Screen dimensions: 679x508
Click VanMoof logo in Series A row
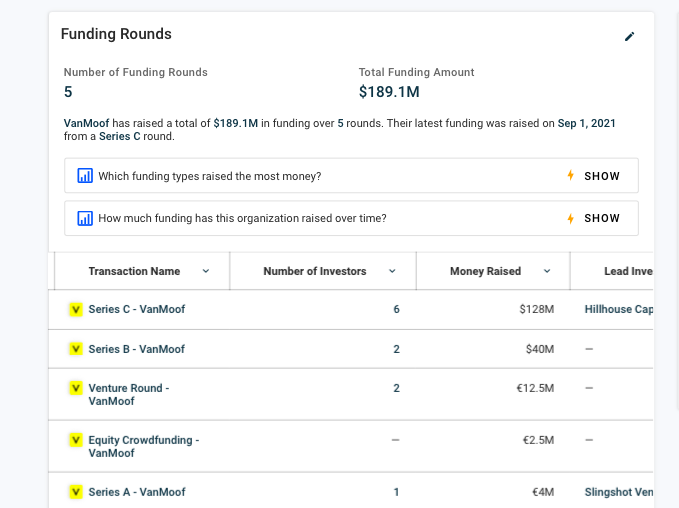76,492
